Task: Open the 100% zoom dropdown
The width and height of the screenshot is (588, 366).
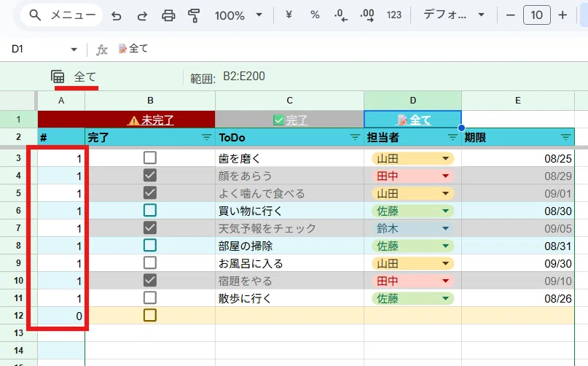Action: [238, 15]
